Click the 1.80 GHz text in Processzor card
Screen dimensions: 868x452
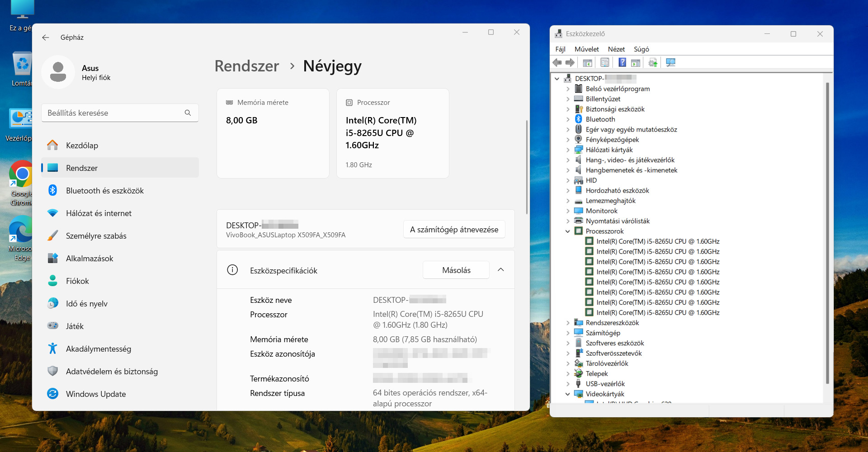pyautogui.click(x=359, y=165)
